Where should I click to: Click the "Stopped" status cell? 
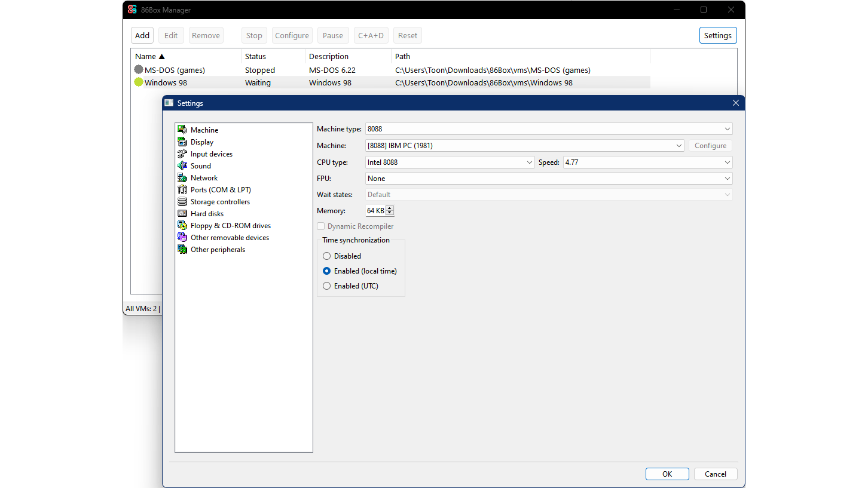260,70
